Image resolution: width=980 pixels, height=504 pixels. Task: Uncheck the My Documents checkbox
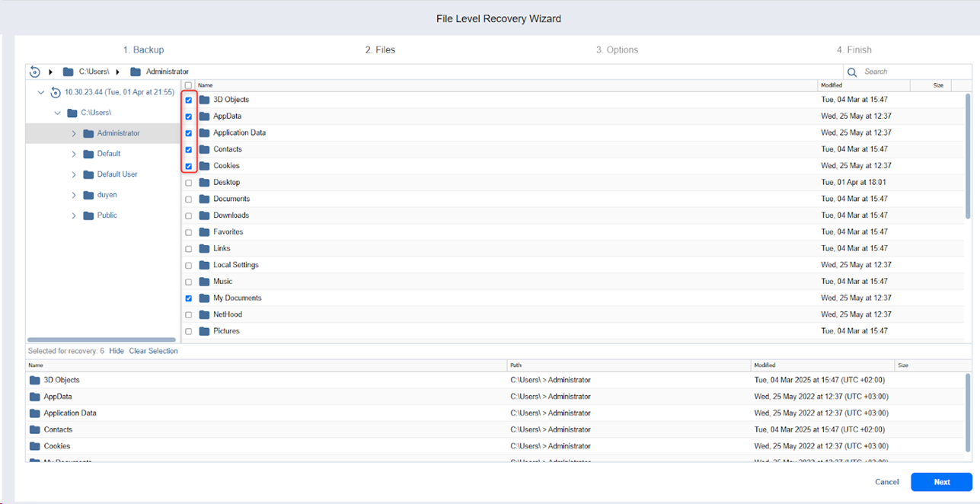pos(188,298)
